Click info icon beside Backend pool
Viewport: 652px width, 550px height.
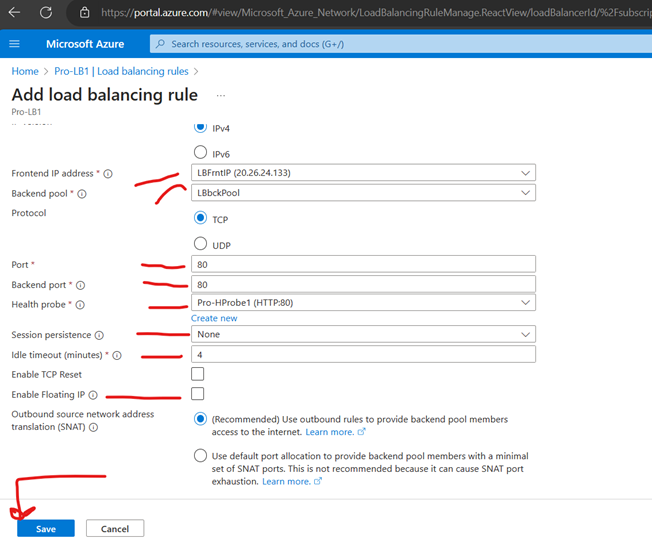click(x=82, y=194)
